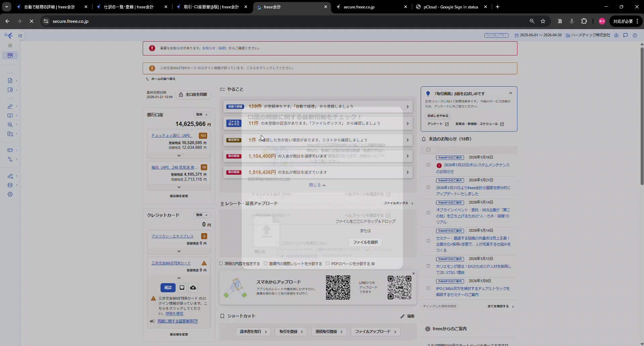Enable 項目の内容を指定する checkbox
Viewport: 644px width, 346px height.
click(221, 264)
